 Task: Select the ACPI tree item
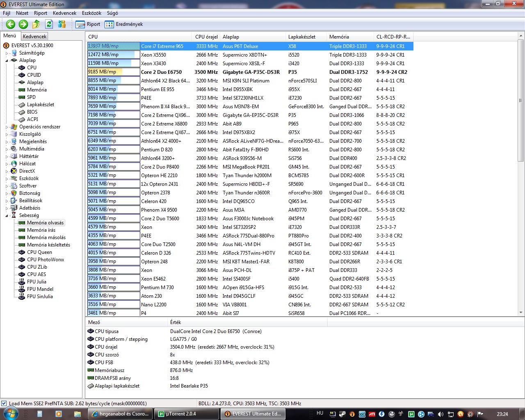point(32,119)
